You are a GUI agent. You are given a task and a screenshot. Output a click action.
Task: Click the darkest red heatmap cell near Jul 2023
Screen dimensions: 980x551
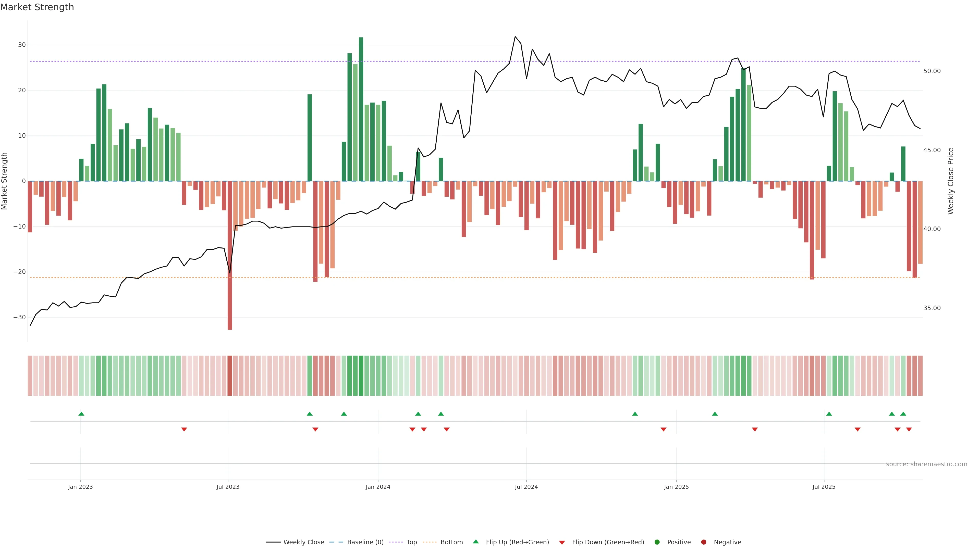click(x=230, y=376)
